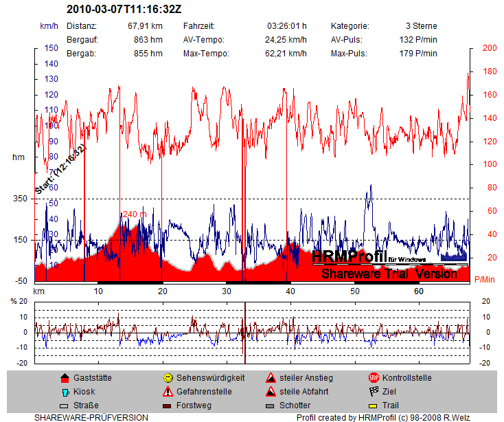This screenshot has height=422, width=504.
Task: Select the Schotter gray swatch
Action: coord(271,406)
